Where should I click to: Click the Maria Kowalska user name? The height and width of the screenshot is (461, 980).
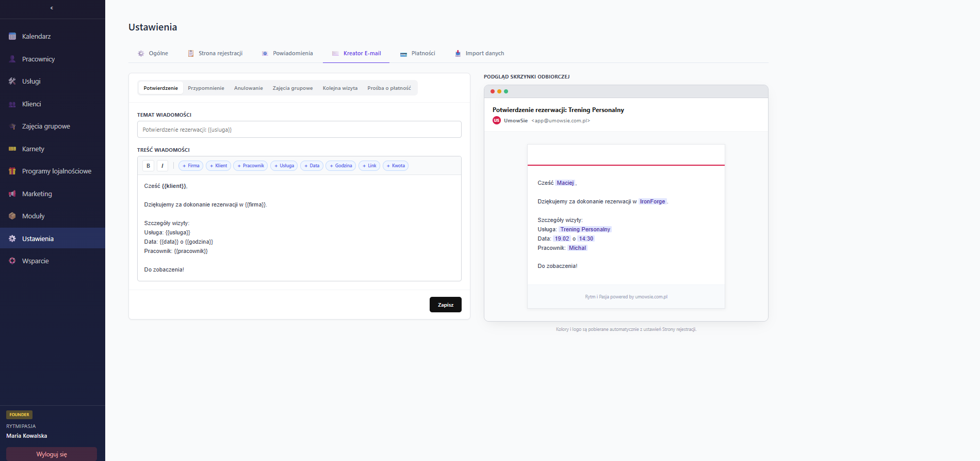click(27, 436)
